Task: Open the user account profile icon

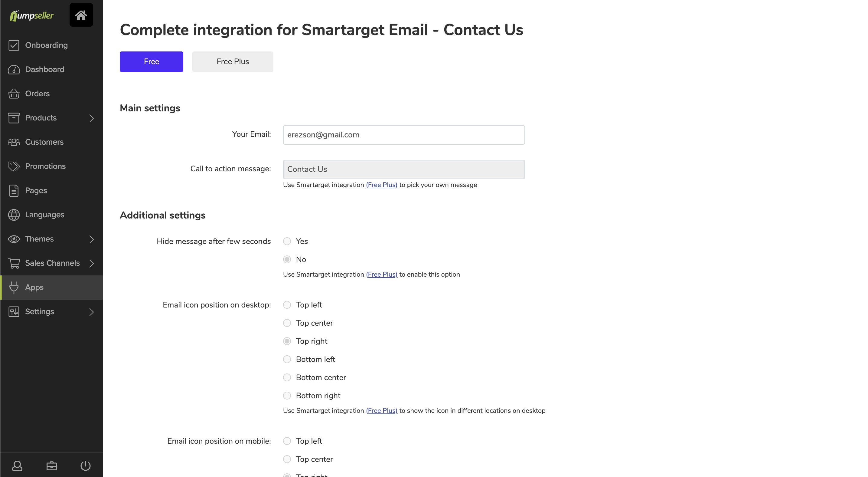Action: pyautogui.click(x=17, y=465)
